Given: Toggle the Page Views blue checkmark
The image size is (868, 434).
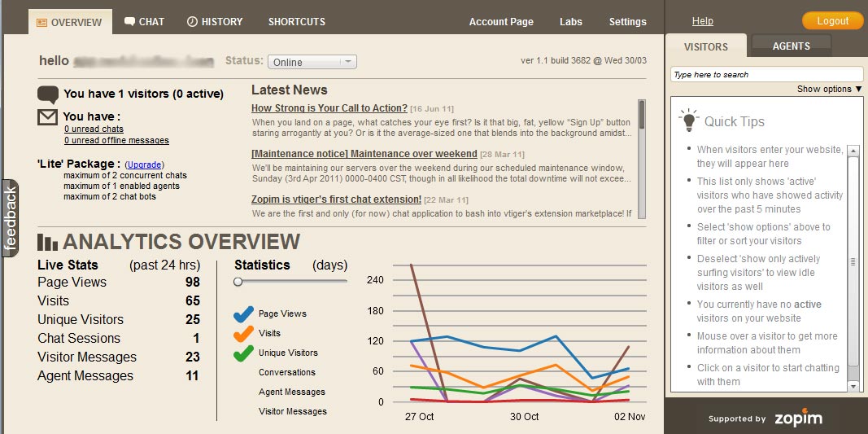Looking at the screenshot, I should click(x=243, y=313).
